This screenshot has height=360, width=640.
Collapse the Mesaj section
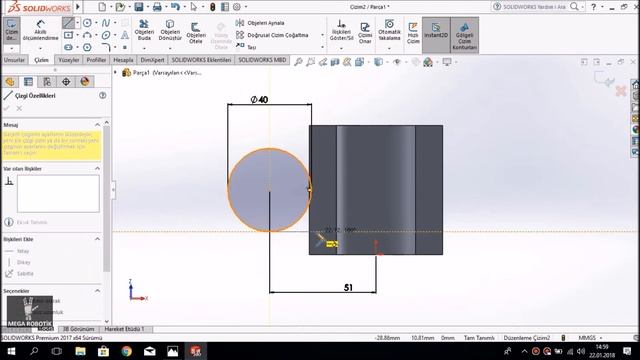pos(98,124)
